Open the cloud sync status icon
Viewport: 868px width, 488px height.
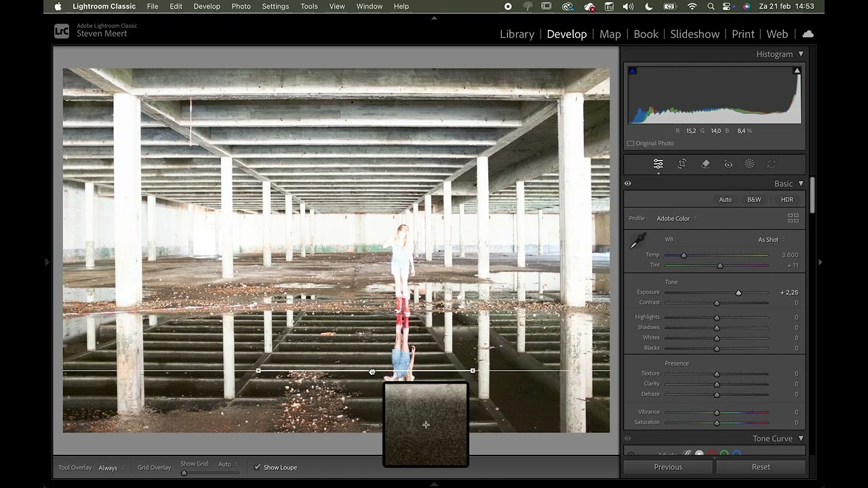808,34
